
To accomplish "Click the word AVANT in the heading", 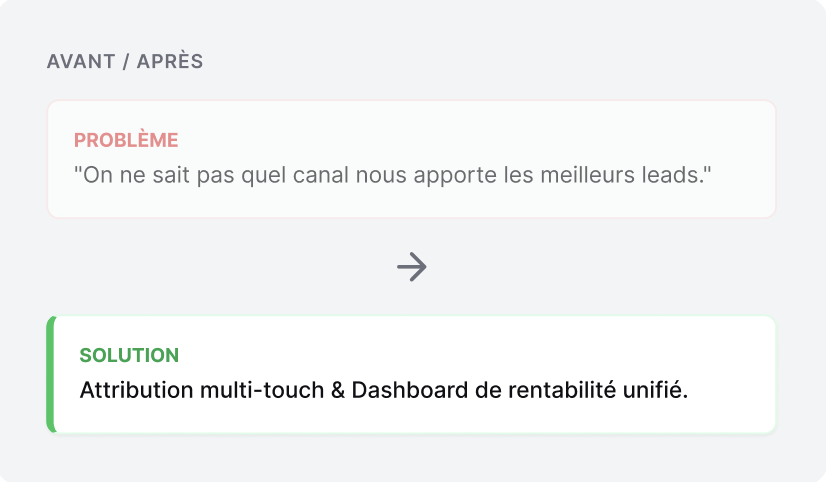I will (x=80, y=62).
